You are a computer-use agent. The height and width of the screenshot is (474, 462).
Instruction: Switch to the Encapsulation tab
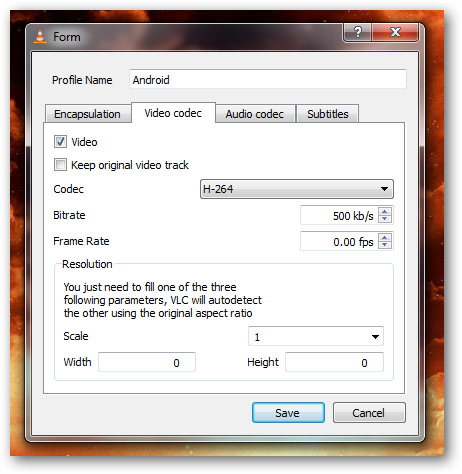click(88, 114)
